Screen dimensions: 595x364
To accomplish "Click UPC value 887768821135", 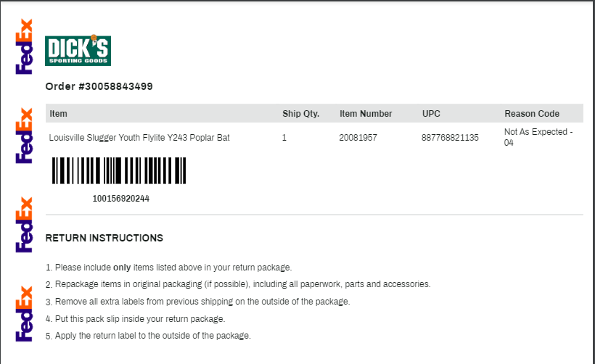I will point(450,138).
